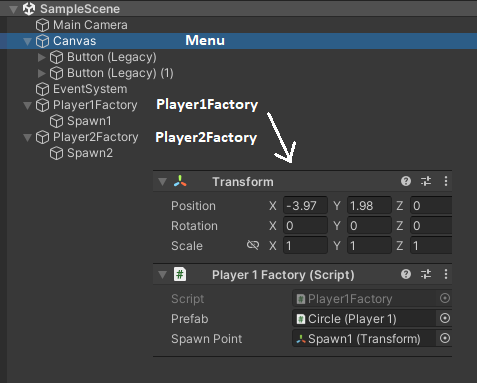Expand Button (Legacy) (1) object
Image resolution: width=477 pixels, height=383 pixels.
point(41,73)
